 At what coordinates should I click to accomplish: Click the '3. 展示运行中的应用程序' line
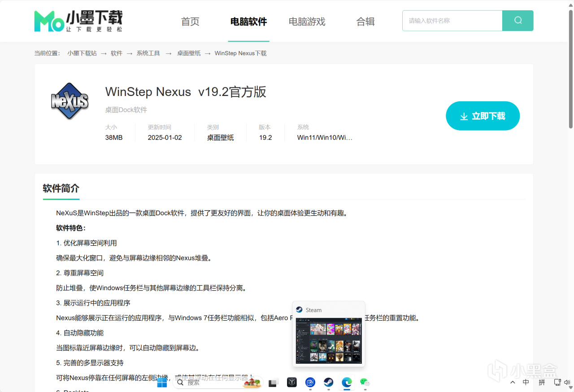[93, 303]
